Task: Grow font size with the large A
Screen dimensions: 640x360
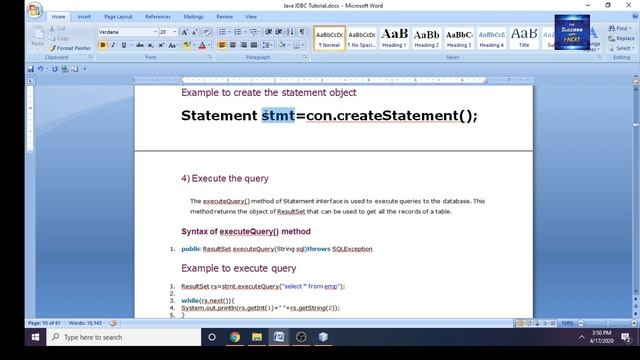Action: [184, 32]
